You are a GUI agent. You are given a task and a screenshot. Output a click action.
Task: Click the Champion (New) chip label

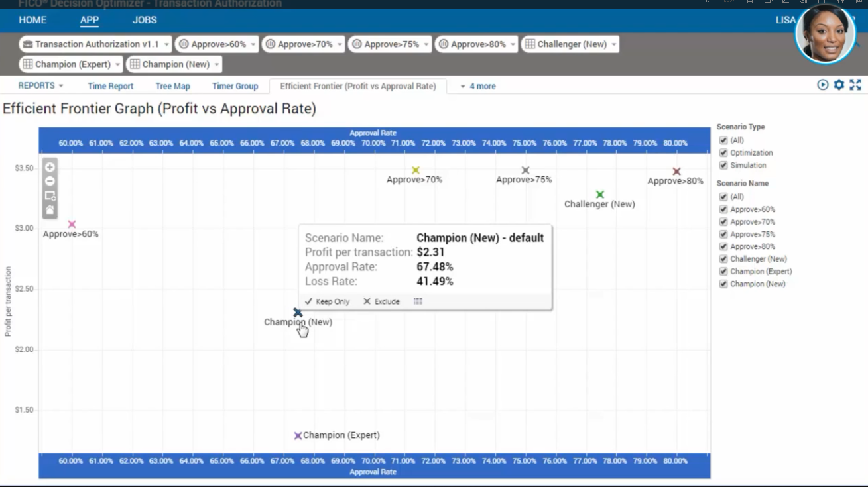(176, 64)
